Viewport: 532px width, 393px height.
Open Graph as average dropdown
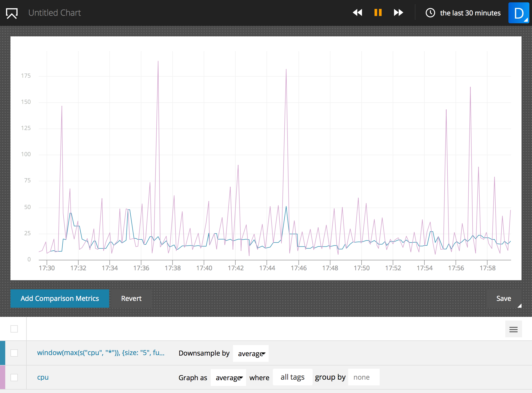[229, 378]
